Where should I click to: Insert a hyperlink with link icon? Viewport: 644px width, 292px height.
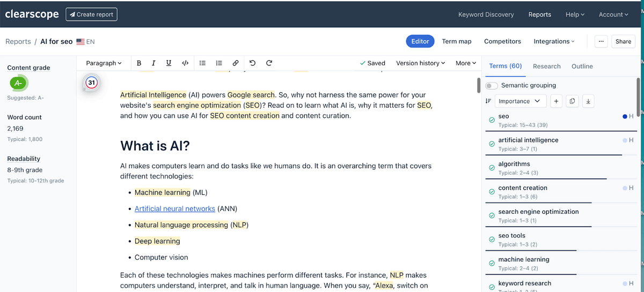(x=236, y=63)
